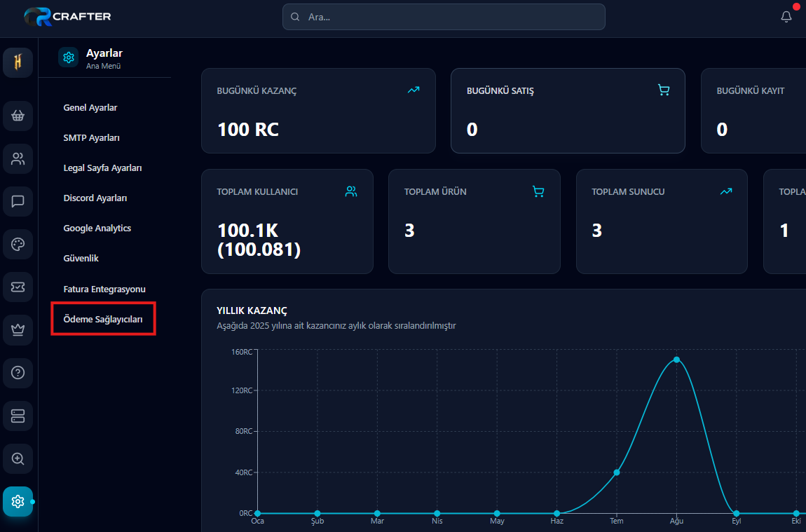Open the notifications bell icon
The height and width of the screenshot is (532, 806).
(x=786, y=16)
